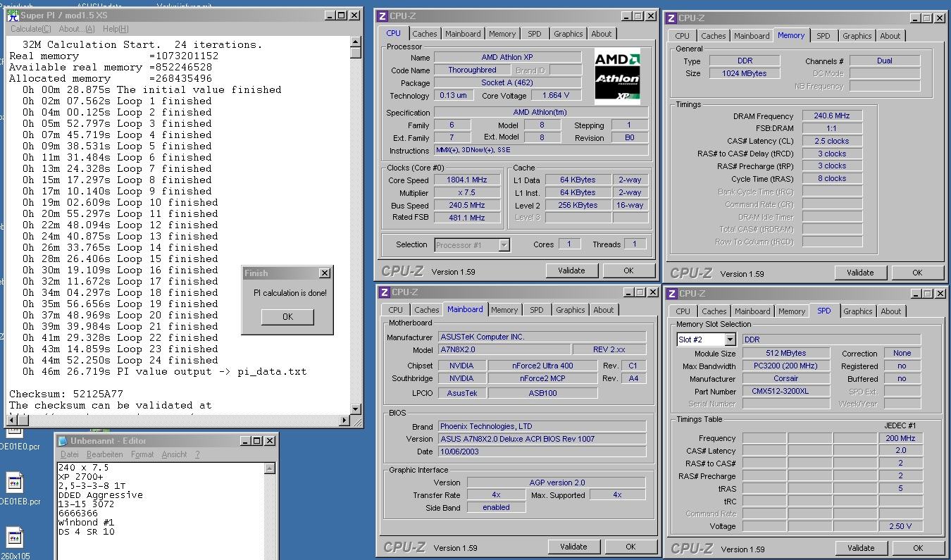Click the Multiplier value x 7.5
This screenshot has width=951, height=560.
[467, 193]
